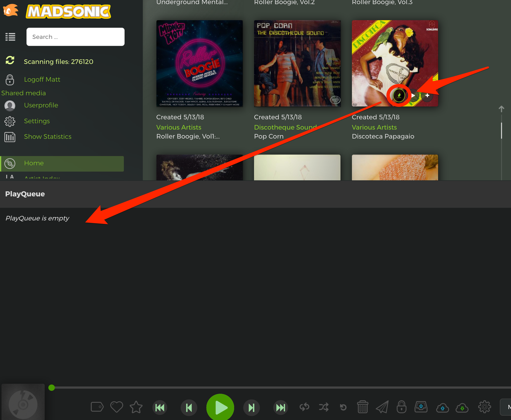Open the Roller Boogie Vol1 album cover

(200, 63)
